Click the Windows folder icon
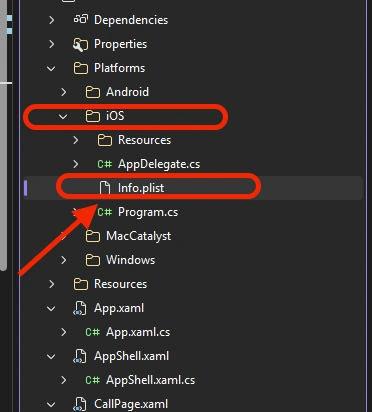Viewport: 372px width, 412px height. coord(93,260)
